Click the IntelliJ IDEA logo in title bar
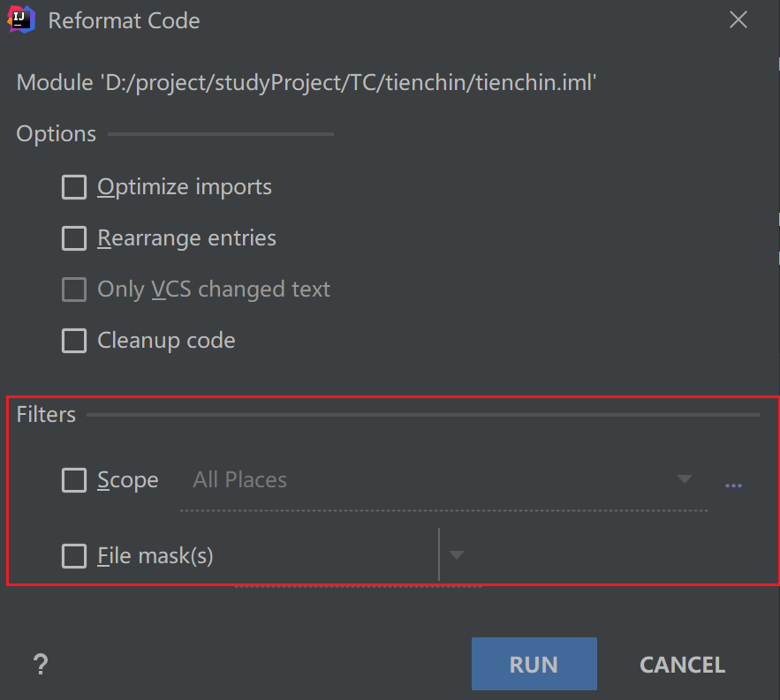Screen dimensions: 780x700 (21, 19)
